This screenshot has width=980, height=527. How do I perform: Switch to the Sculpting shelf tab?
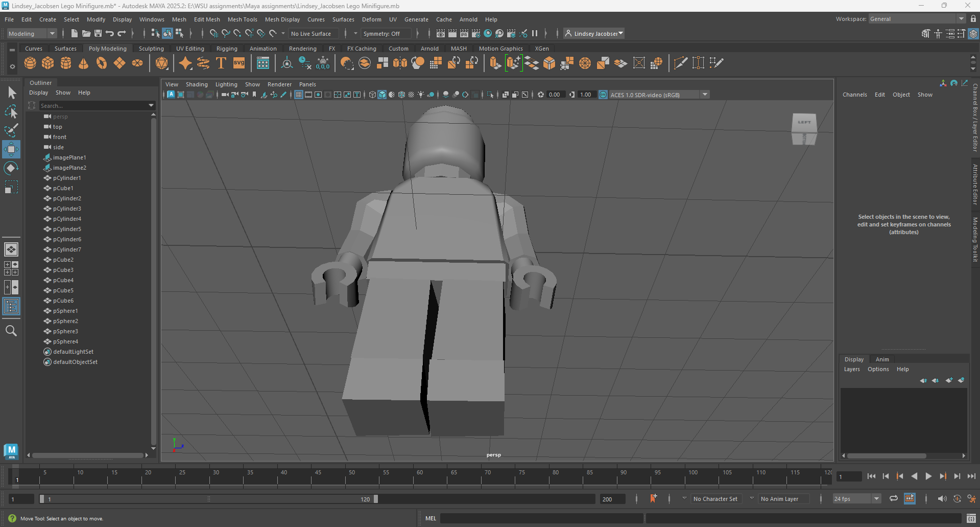pyautogui.click(x=151, y=49)
